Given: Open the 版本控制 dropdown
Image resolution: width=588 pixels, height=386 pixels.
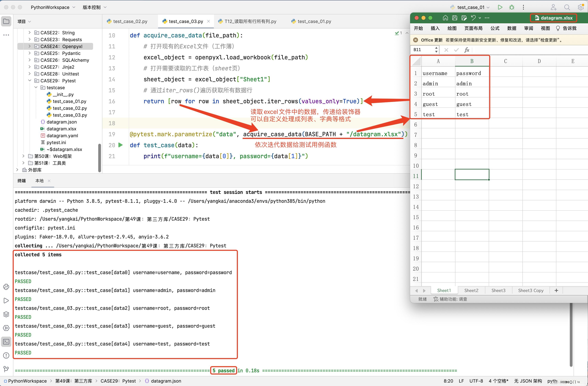Looking at the screenshot, I should pos(95,7).
